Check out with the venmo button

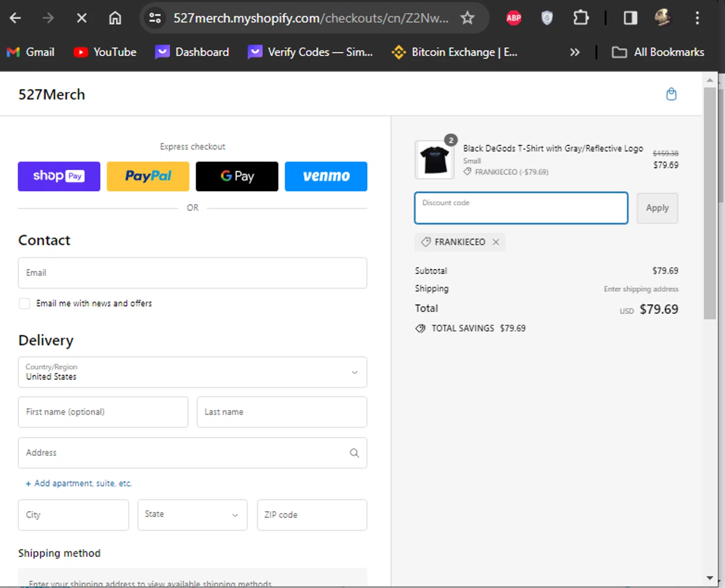point(326,176)
